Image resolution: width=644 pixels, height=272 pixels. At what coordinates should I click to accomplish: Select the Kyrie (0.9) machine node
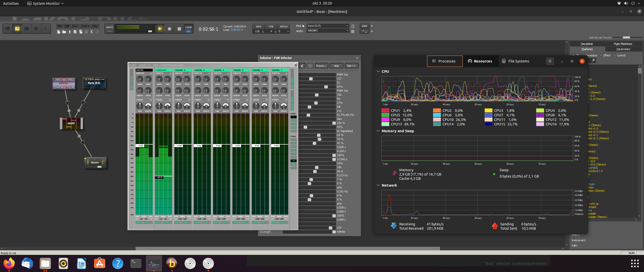click(94, 83)
